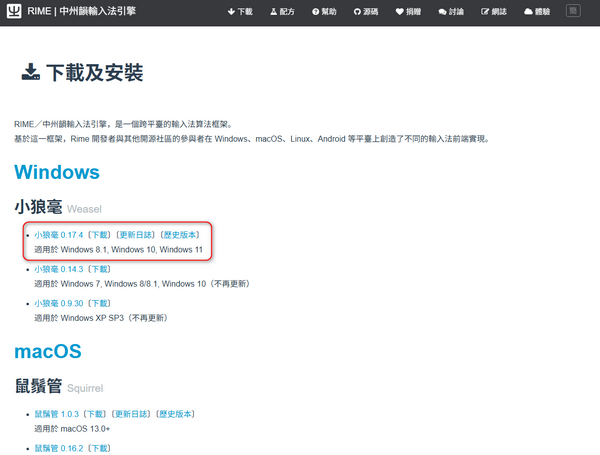Viewport: 600px width, 455px height.
Task: Click 〔下載〕 next to 小狼毫 0.9.30
Action: (99, 303)
